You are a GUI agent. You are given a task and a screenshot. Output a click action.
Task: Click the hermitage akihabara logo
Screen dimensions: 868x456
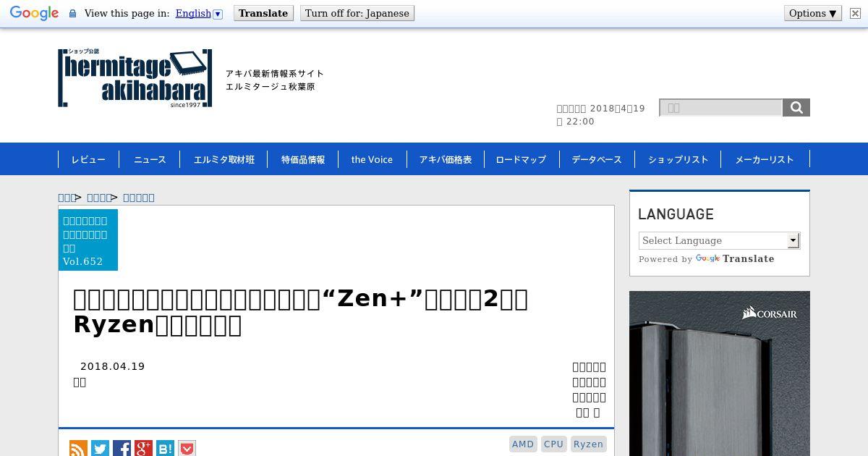coord(135,78)
